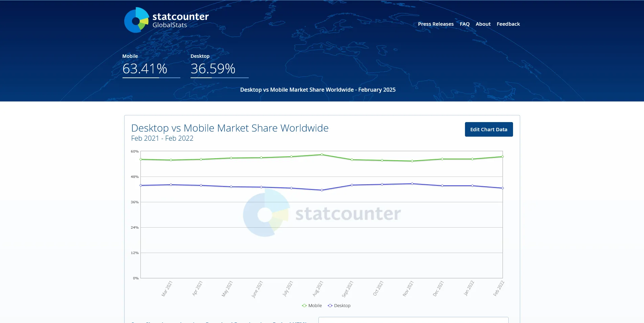644x323 pixels.
Task: Click the Mobile Nov 2021 data point
Action: pos(412,161)
